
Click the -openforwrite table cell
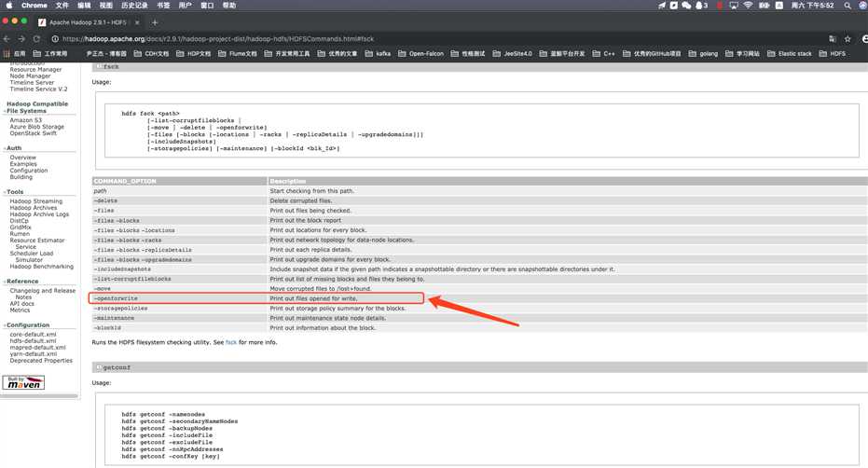click(x=179, y=298)
